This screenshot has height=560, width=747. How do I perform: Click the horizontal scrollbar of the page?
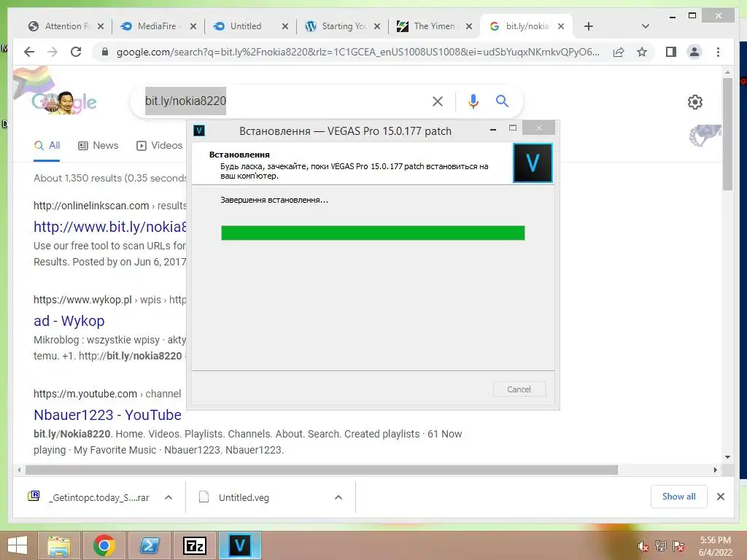(322, 470)
